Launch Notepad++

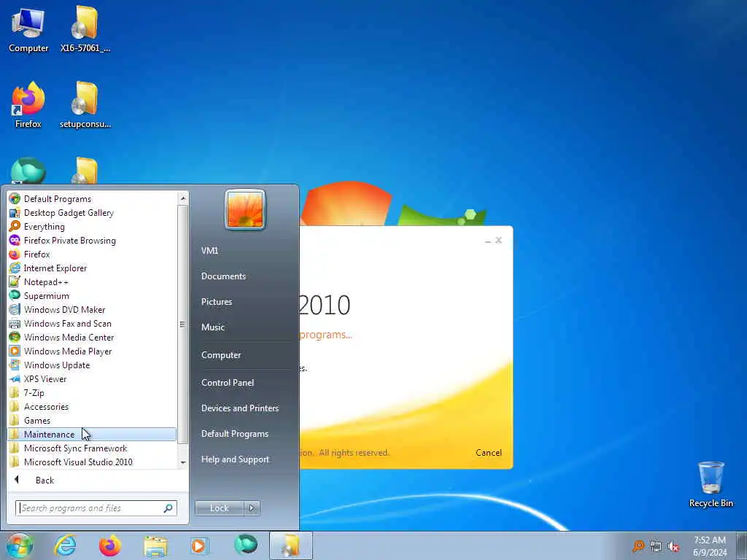click(92, 282)
